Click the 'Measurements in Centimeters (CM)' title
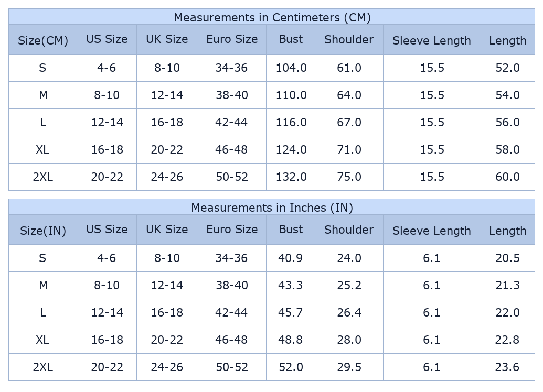This screenshot has width=543, height=392. [272, 17]
